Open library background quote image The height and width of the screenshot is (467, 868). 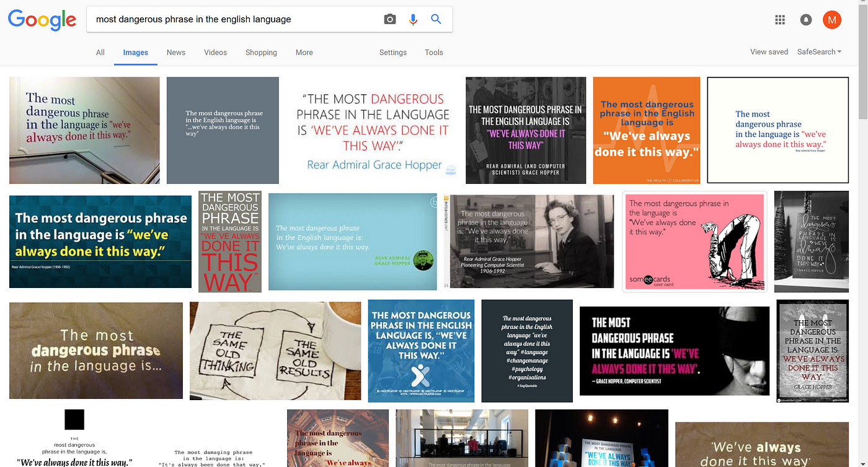click(x=338, y=439)
